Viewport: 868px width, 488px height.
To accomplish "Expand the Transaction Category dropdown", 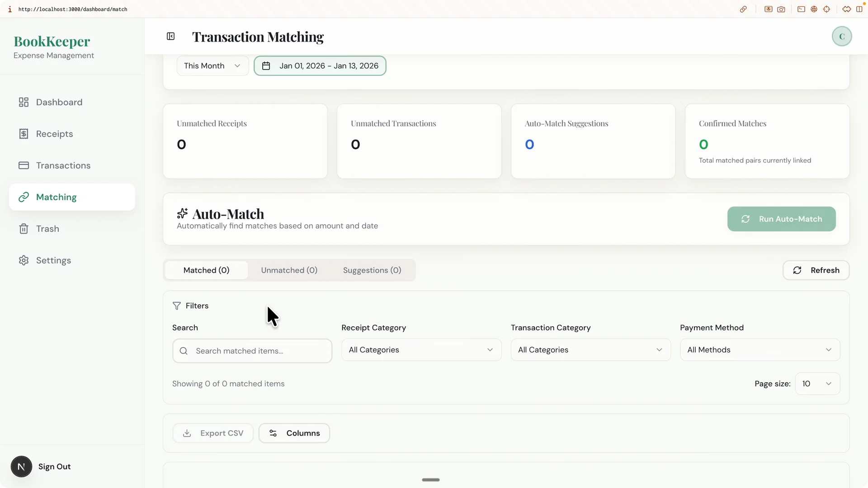I will [x=590, y=350].
